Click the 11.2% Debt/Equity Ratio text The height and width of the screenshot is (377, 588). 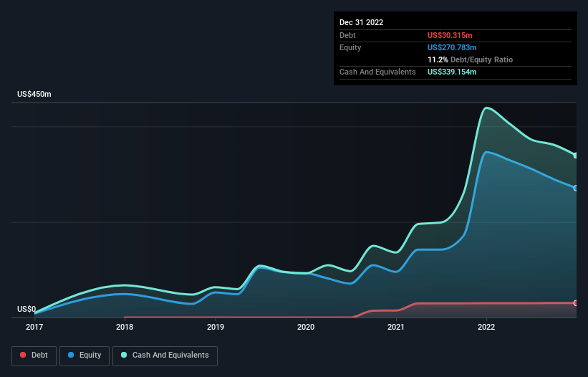point(470,59)
